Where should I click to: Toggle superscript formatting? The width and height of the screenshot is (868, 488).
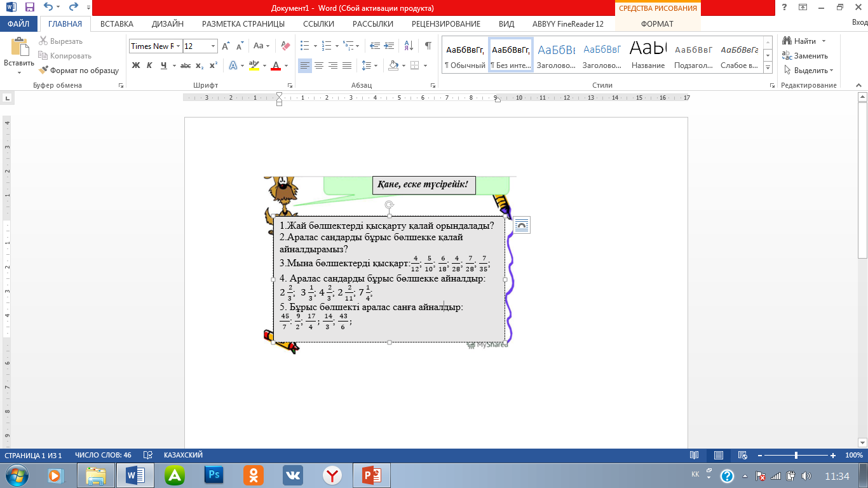214,65
